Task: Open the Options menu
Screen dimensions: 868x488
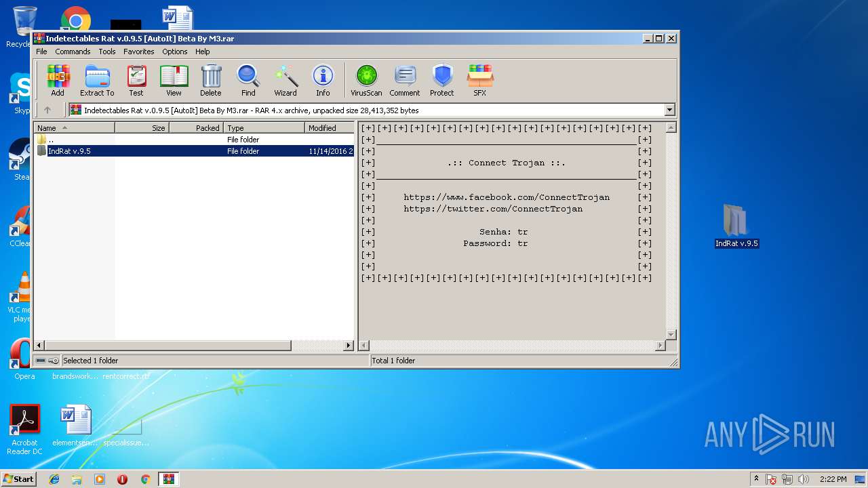Action: pos(174,52)
